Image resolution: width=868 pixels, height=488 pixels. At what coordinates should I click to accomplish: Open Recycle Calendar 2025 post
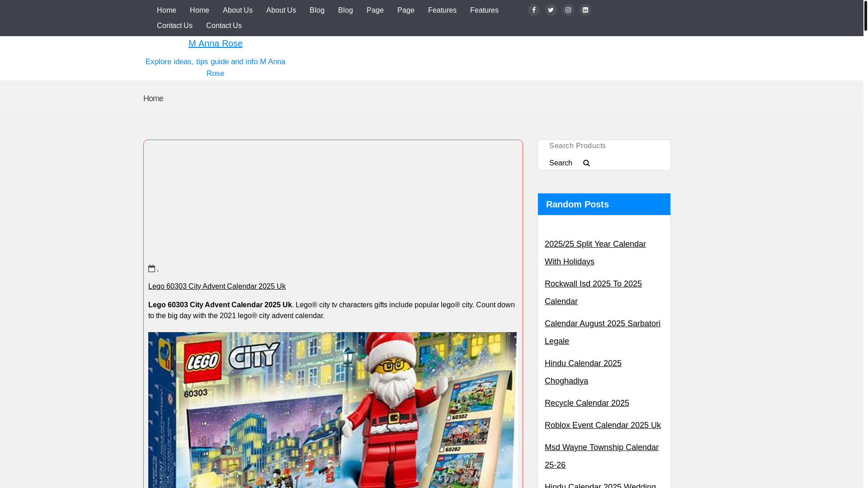pos(587,403)
